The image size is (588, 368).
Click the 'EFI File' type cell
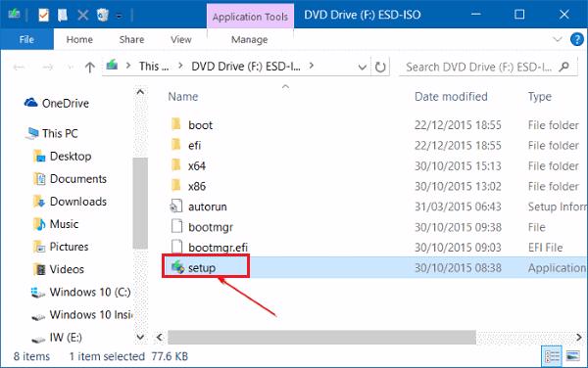[546, 248]
